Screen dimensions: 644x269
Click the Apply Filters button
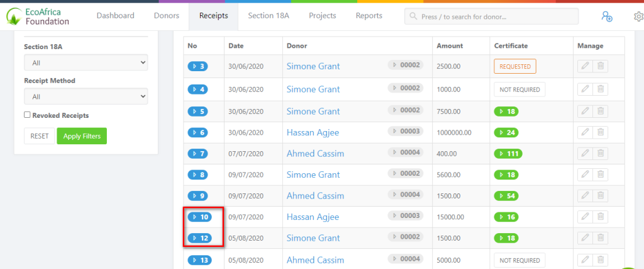tap(82, 136)
